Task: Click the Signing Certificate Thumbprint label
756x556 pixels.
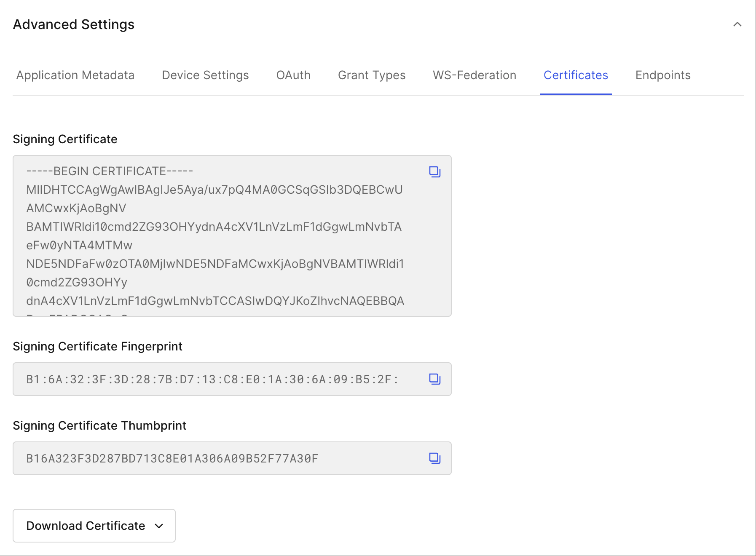Action: coord(99,425)
